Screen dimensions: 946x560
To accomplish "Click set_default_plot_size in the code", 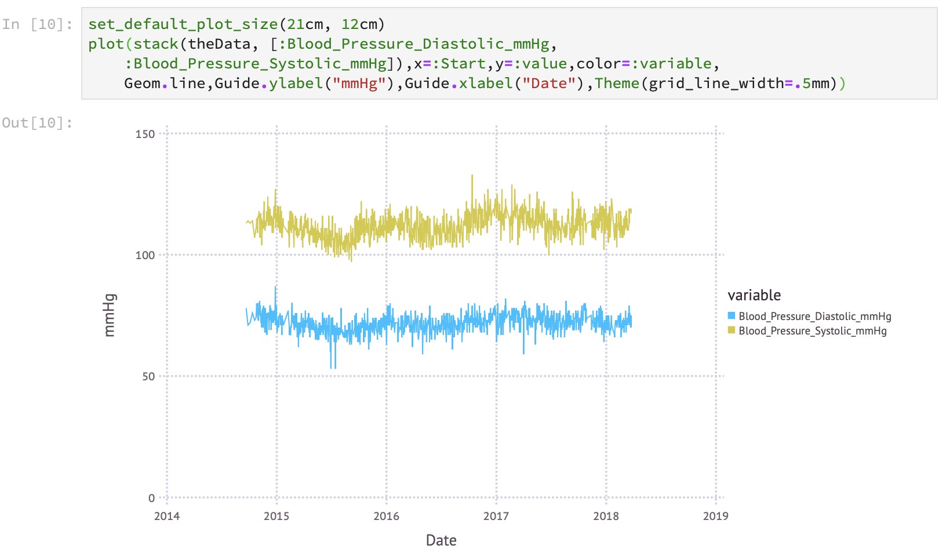I will pos(183,24).
